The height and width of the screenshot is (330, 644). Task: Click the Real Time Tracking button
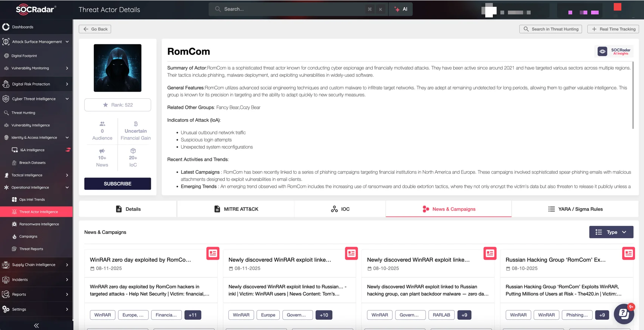pos(613,29)
